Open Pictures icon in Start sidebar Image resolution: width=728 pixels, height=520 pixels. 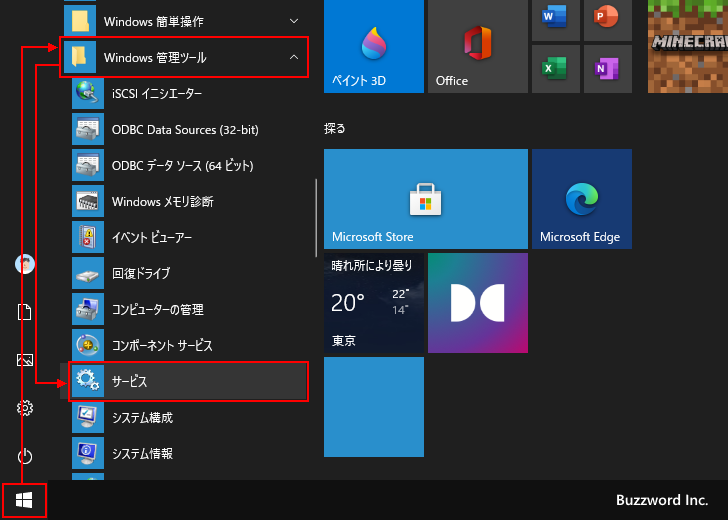(x=25, y=360)
